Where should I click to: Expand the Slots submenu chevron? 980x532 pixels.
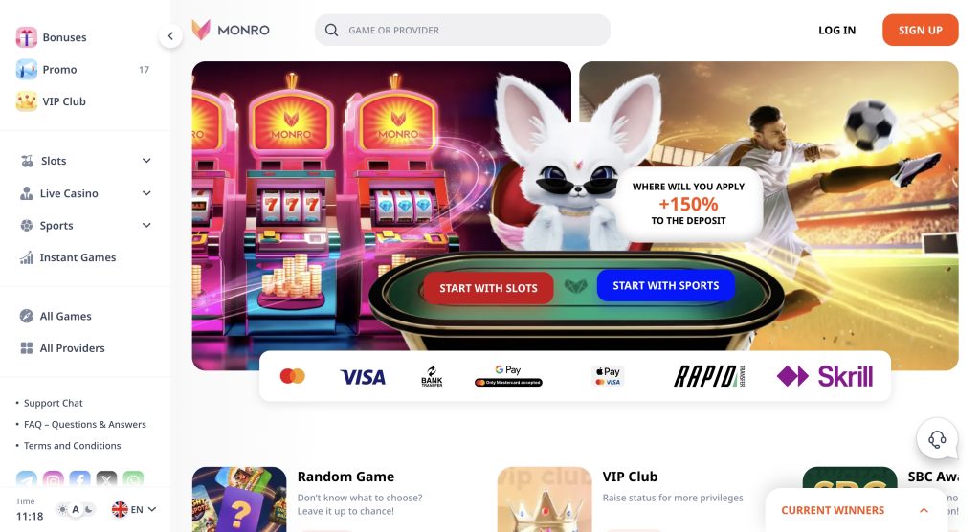(146, 161)
